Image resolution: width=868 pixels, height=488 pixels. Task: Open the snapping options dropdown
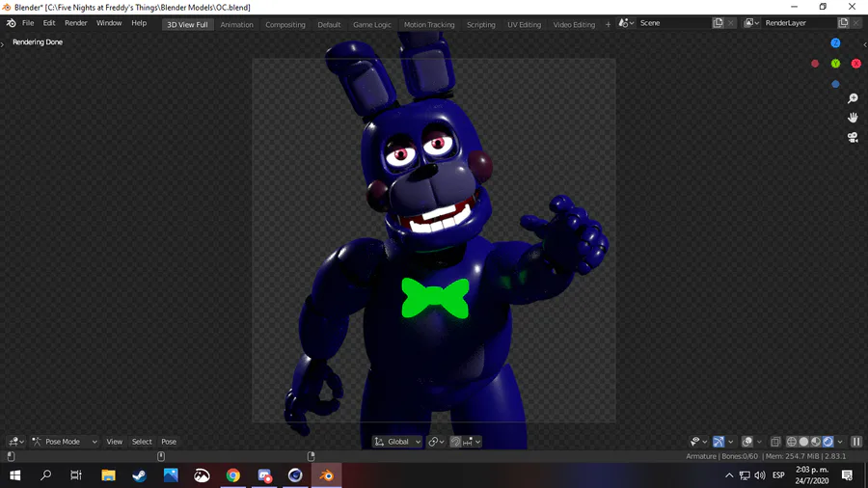point(472,442)
